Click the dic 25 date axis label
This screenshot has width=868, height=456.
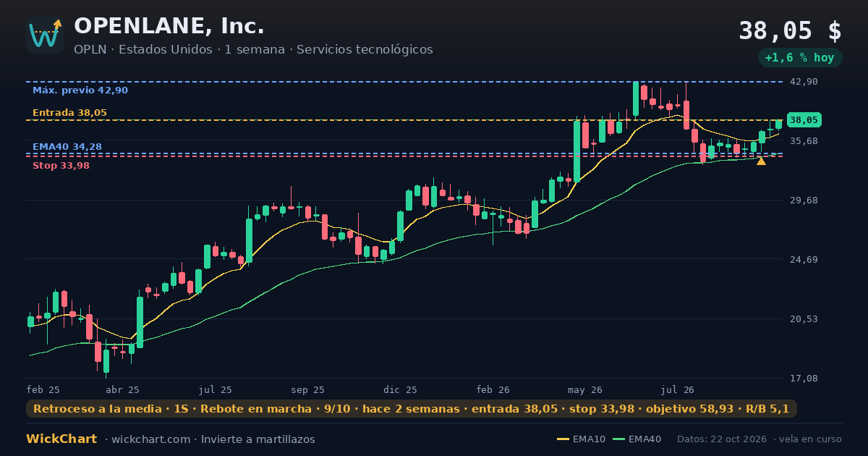[401, 389]
